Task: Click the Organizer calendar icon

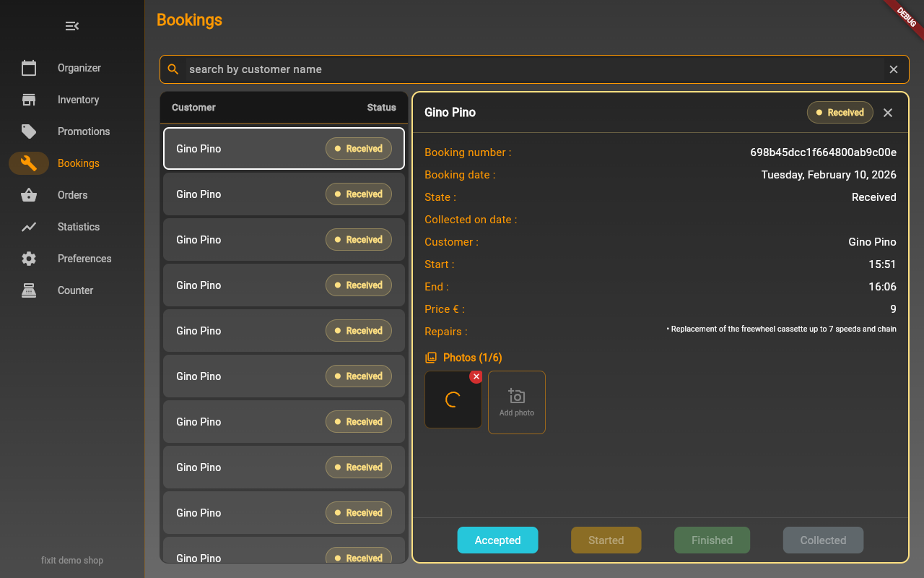Action: tap(29, 68)
